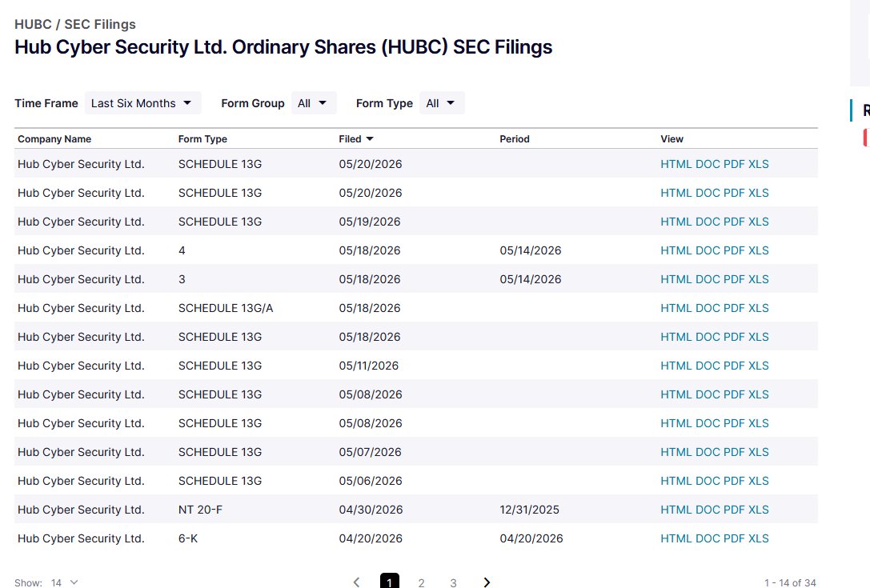Jump to page 2 of filings
Screen dimensions: 870x588
[x=421, y=582]
